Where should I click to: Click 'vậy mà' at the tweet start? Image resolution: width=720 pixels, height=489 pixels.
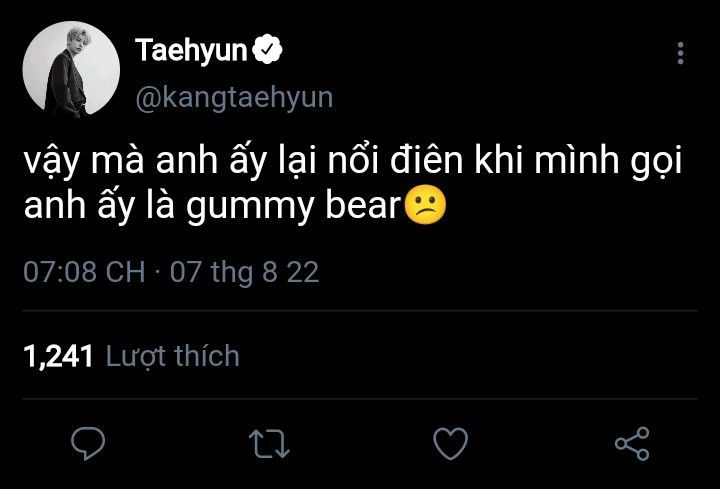71,163
